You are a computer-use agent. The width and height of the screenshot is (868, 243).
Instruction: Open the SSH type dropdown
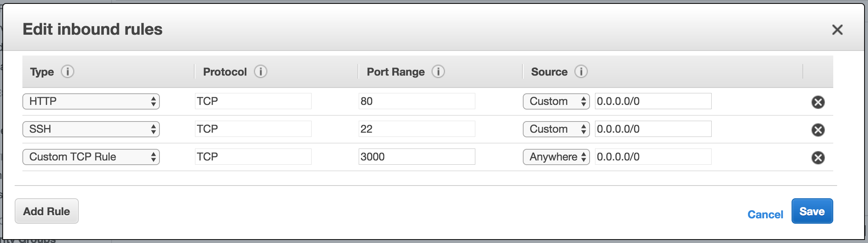click(x=91, y=129)
